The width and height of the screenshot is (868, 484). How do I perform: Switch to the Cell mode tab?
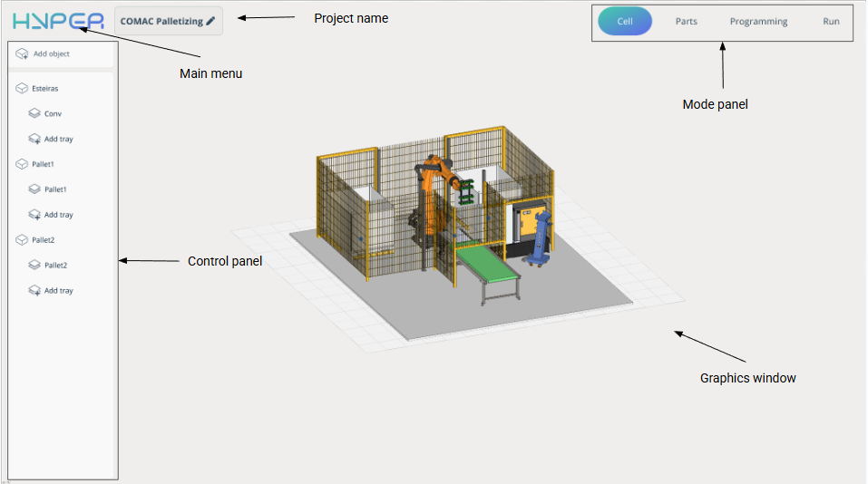[x=625, y=22]
